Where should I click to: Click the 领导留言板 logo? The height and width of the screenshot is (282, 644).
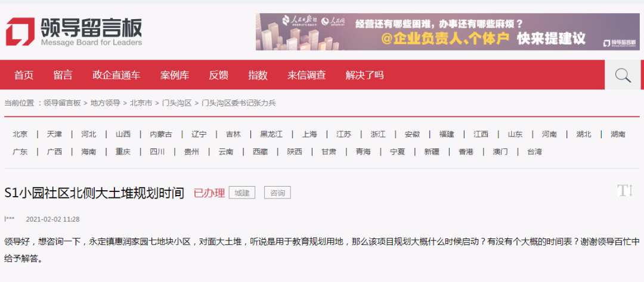[x=75, y=31]
